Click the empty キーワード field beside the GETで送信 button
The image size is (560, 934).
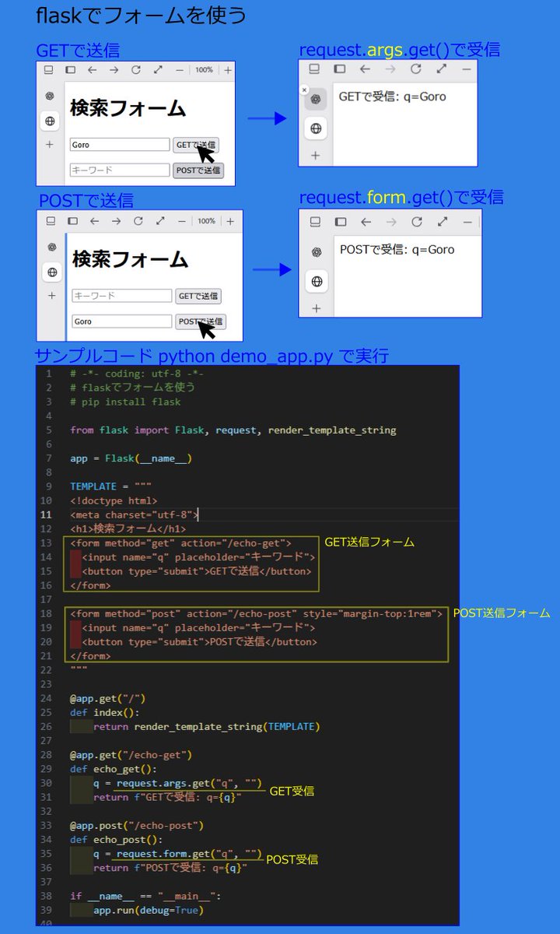[122, 296]
